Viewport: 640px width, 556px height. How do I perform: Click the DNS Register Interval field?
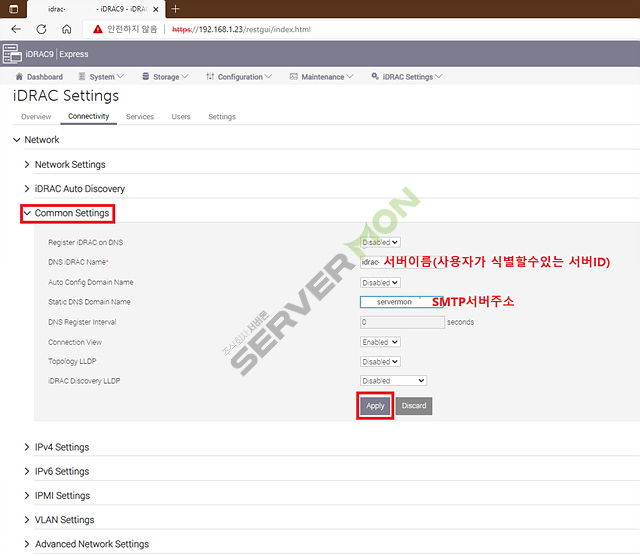tap(402, 322)
